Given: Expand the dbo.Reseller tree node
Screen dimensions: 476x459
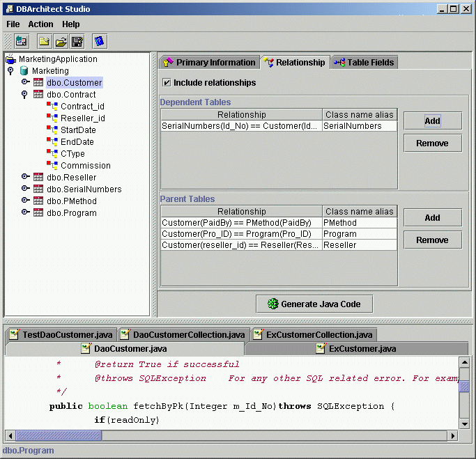Looking at the screenshot, I should tap(26, 176).
